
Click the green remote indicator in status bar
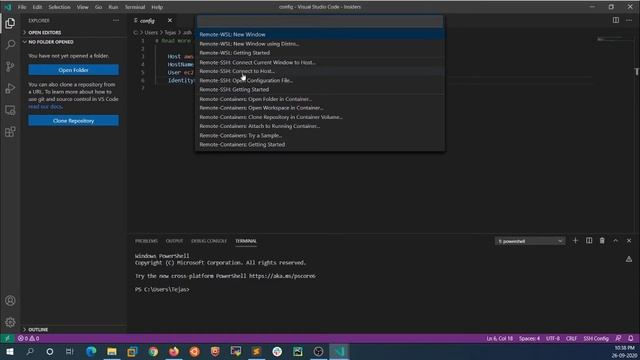(7, 338)
